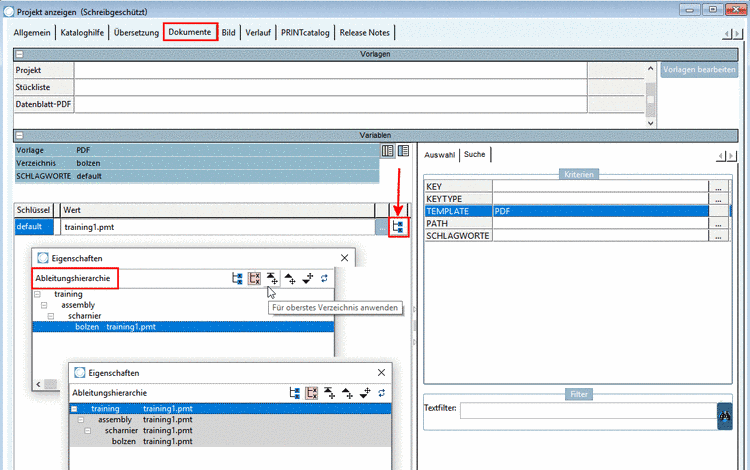Click up-arrow apply icon in lower Eigenschaften
Screen dimensions: 750x470
(x=347, y=393)
